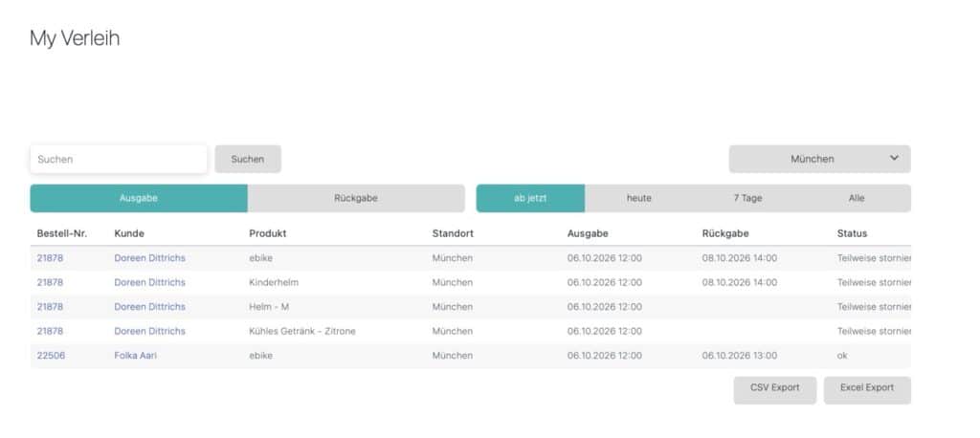Click the Suchen button next to search

[248, 160]
